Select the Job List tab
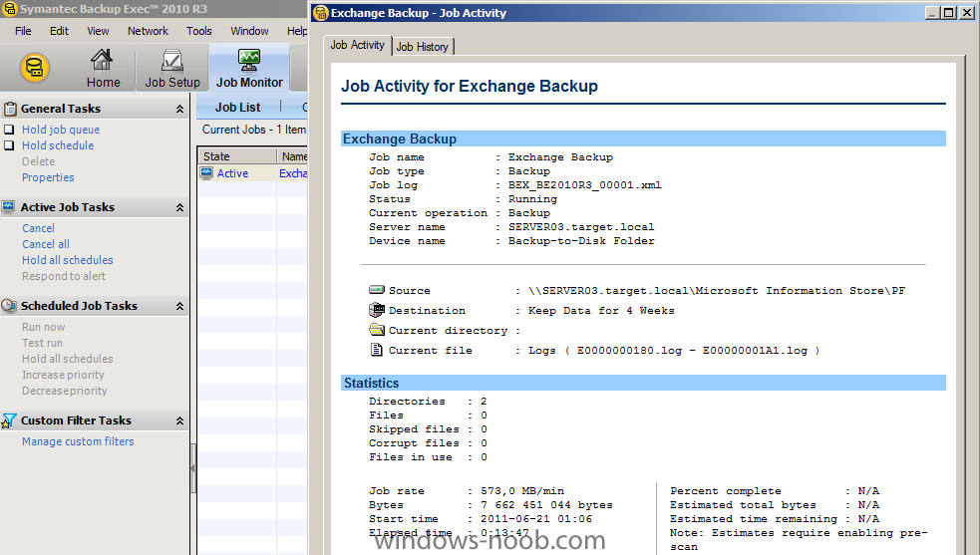980x555 pixels. [x=238, y=108]
